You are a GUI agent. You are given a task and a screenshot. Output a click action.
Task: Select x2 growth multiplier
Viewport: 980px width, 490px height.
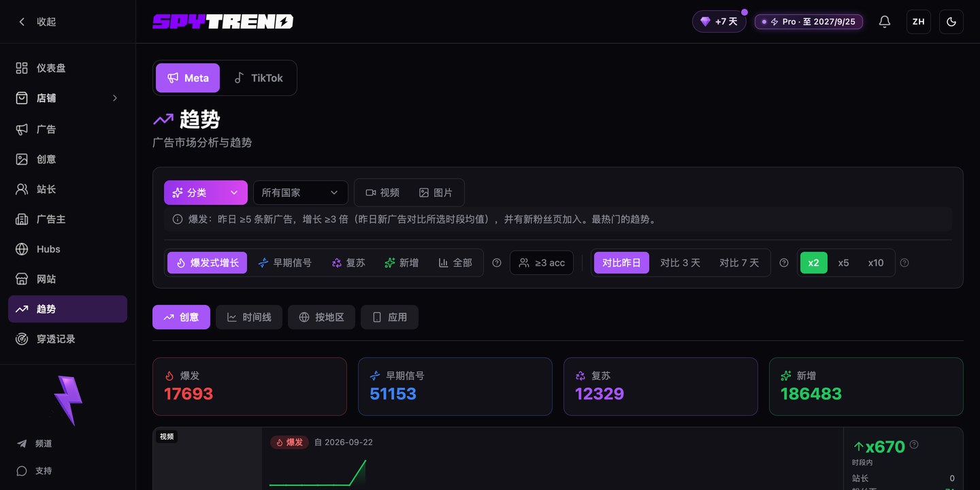tap(814, 263)
